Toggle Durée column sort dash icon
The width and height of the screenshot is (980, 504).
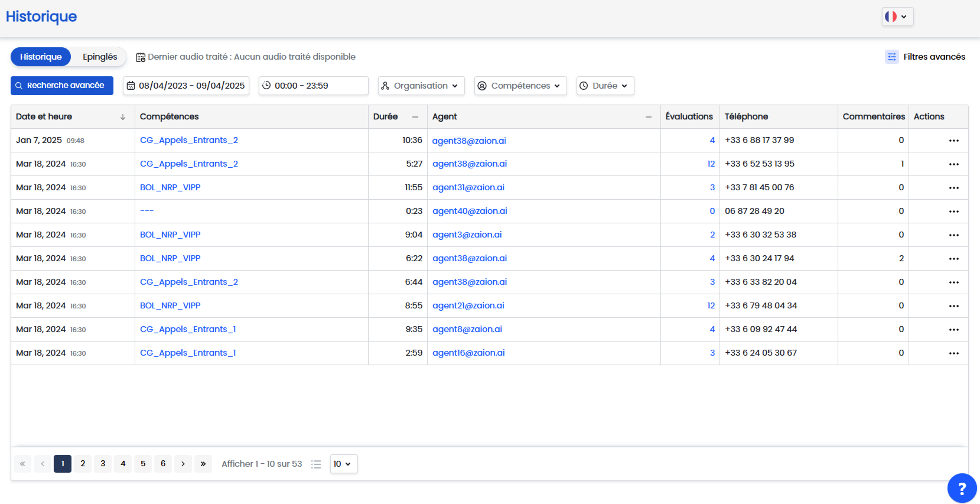coord(415,117)
